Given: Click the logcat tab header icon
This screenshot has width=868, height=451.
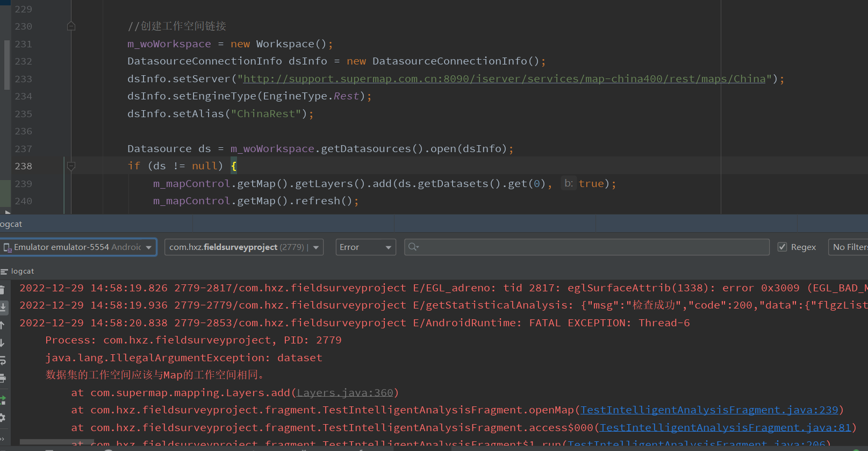Looking at the screenshot, I should pyautogui.click(x=4, y=271).
